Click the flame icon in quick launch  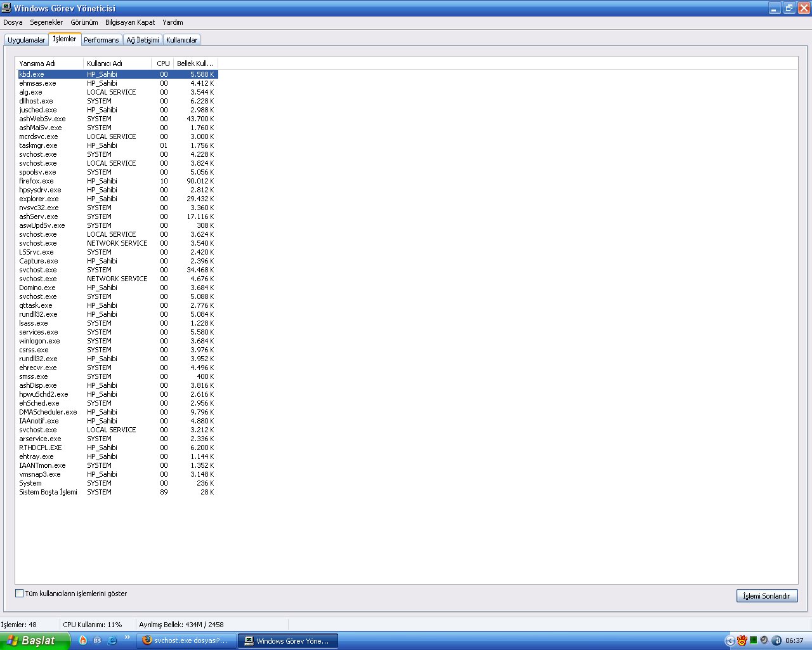click(x=83, y=640)
